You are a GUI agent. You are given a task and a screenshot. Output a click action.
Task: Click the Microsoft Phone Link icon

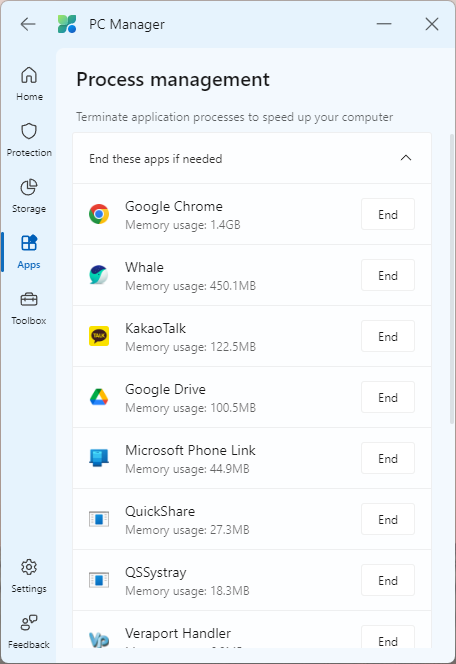pos(99,458)
